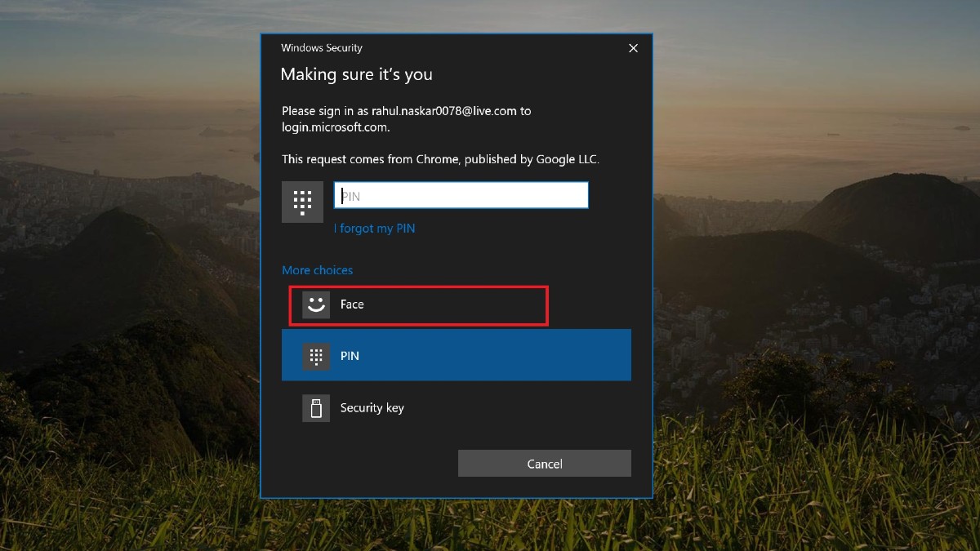Cancel the sign-in dialog
Screen dimensions: 980x551
click(x=545, y=464)
